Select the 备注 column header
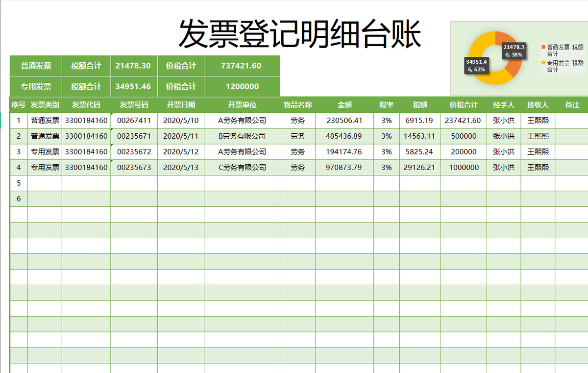 pos(571,105)
